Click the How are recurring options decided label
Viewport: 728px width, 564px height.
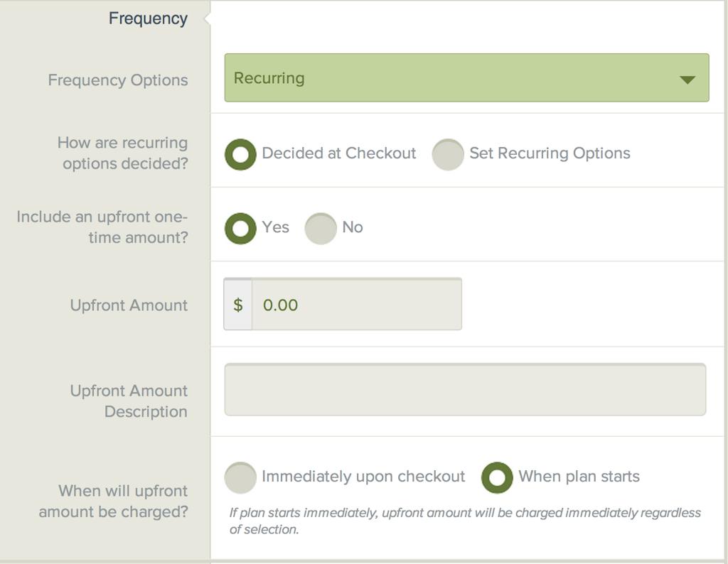click(121, 153)
